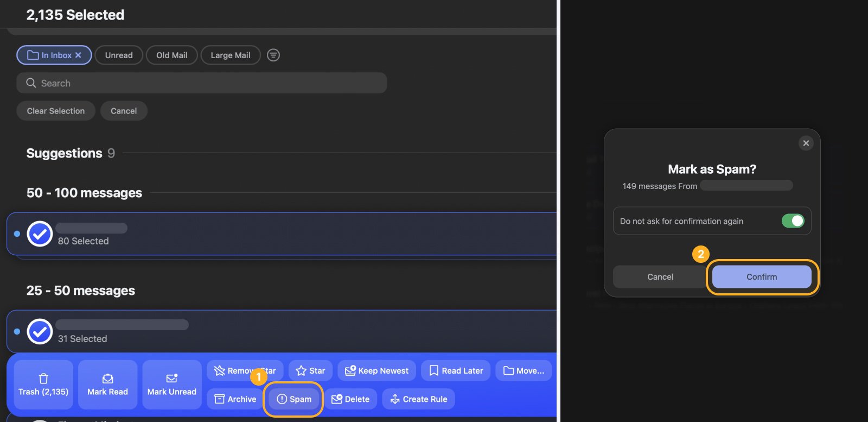
Task: Archive the selected messages
Action: coord(235,399)
